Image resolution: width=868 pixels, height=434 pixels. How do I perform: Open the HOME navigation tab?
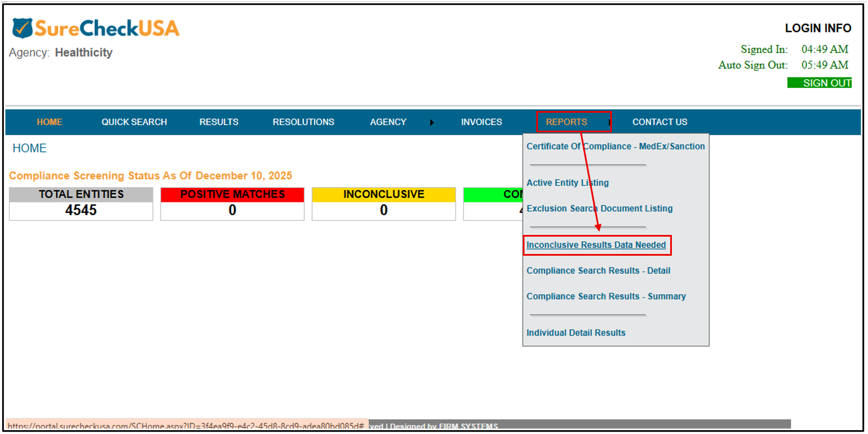click(50, 122)
